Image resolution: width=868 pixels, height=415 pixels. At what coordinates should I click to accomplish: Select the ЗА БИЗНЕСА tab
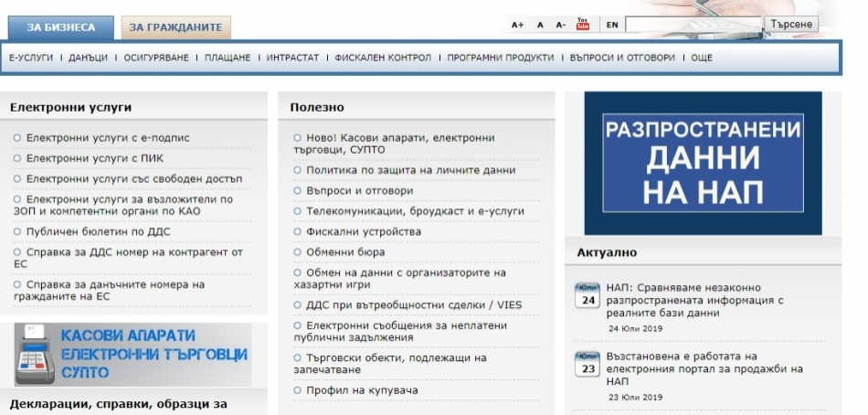(61, 27)
